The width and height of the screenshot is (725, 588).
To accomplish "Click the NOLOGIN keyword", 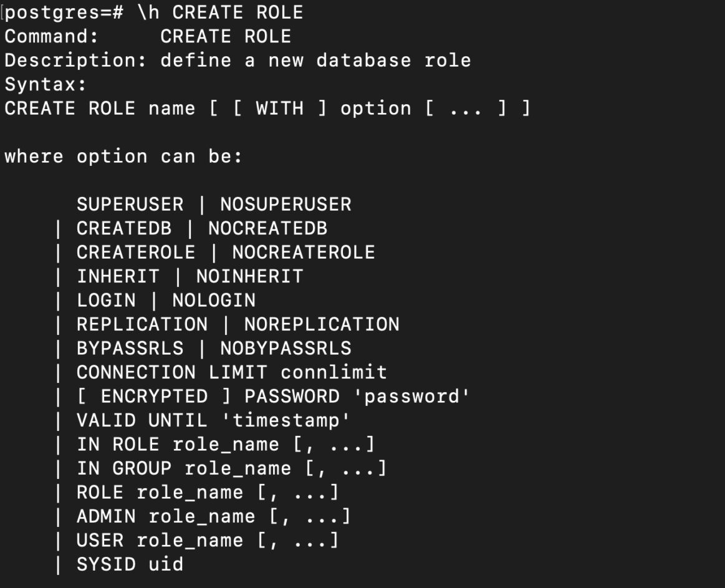I will click(214, 301).
